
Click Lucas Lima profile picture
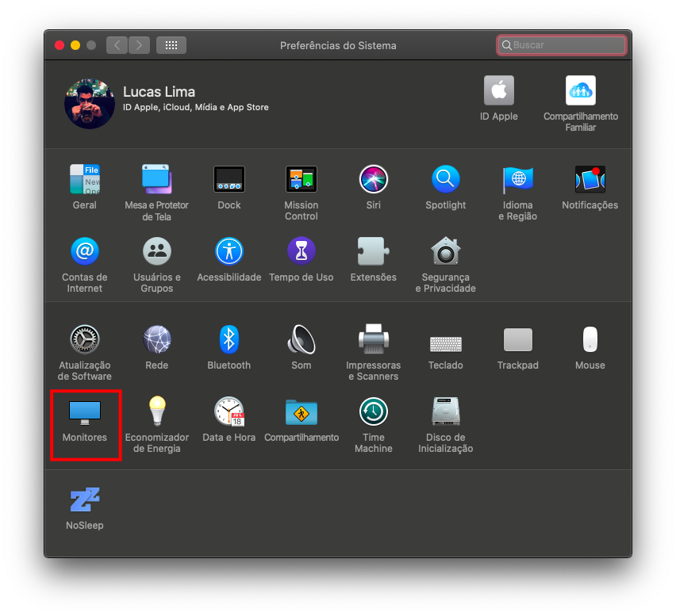(90, 103)
